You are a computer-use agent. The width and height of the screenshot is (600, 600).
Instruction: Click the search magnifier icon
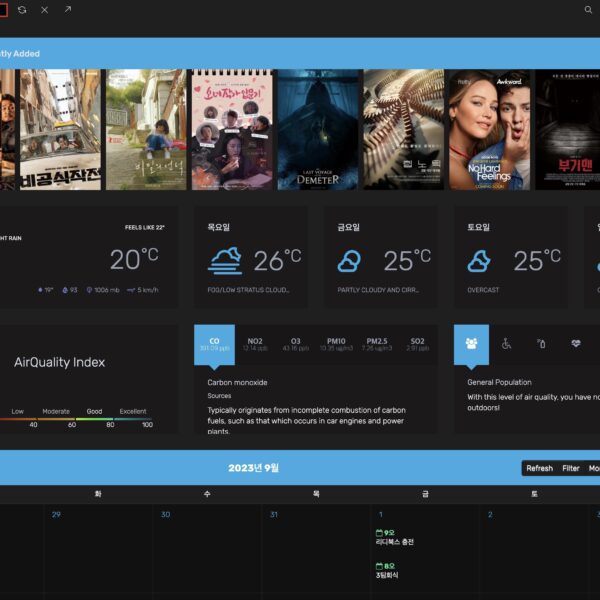(x=588, y=10)
